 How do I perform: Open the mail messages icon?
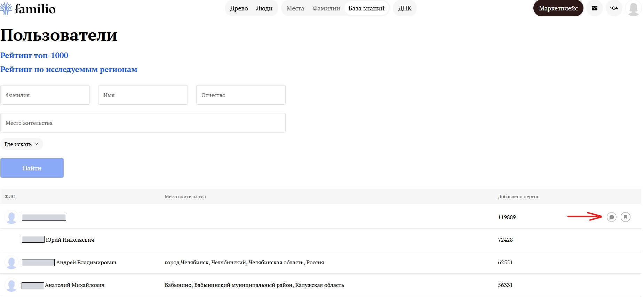pyautogui.click(x=594, y=8)
